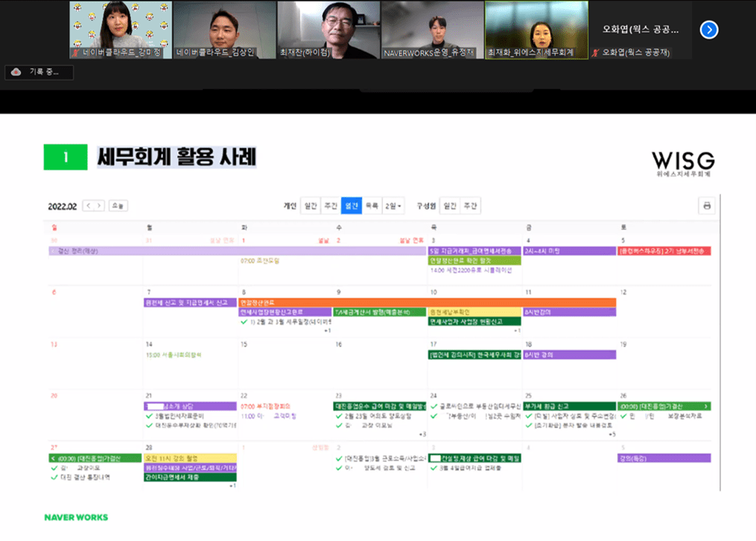Open the '07:00 부지점장회의' entry on Feb 22
This screenshot has width=756, height=541.
pos(265,406)
